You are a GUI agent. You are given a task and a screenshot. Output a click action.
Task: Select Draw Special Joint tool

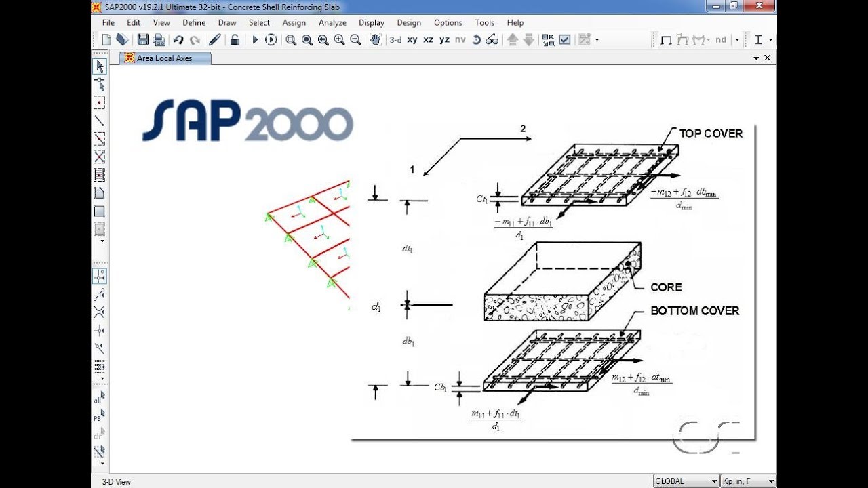click(100, 103)
